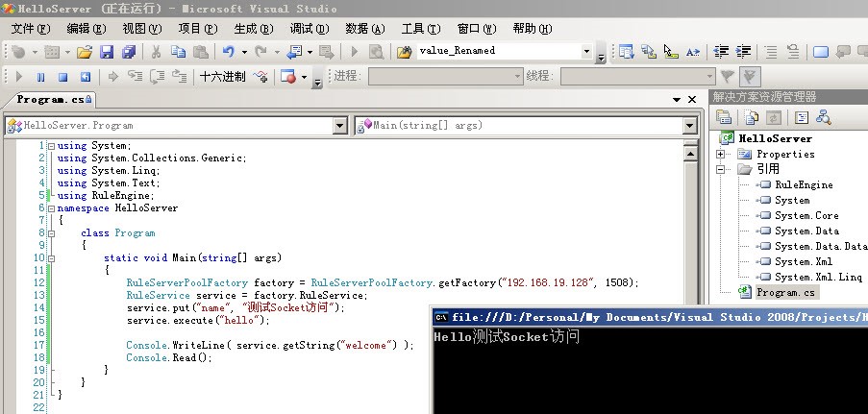Image resolution: width=868 pixels, height=414 pixels.
Task: Close the Program.cs document with X
Action: pyautogui.click(x=692, y=100)
